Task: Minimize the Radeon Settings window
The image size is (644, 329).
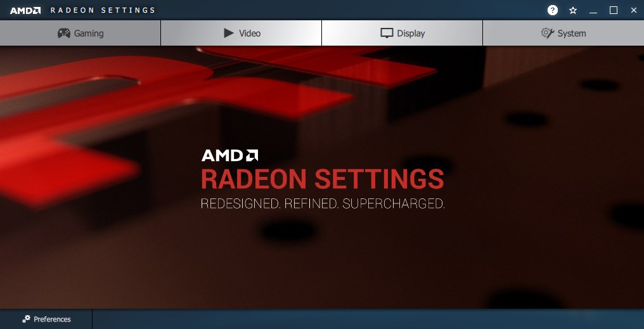Action: pos(593,11)
